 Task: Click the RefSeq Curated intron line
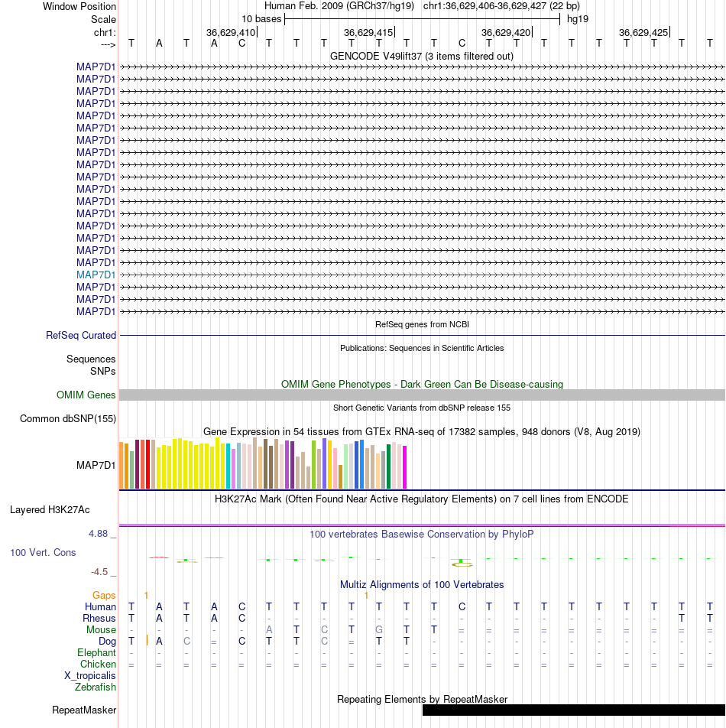(422, 335)
